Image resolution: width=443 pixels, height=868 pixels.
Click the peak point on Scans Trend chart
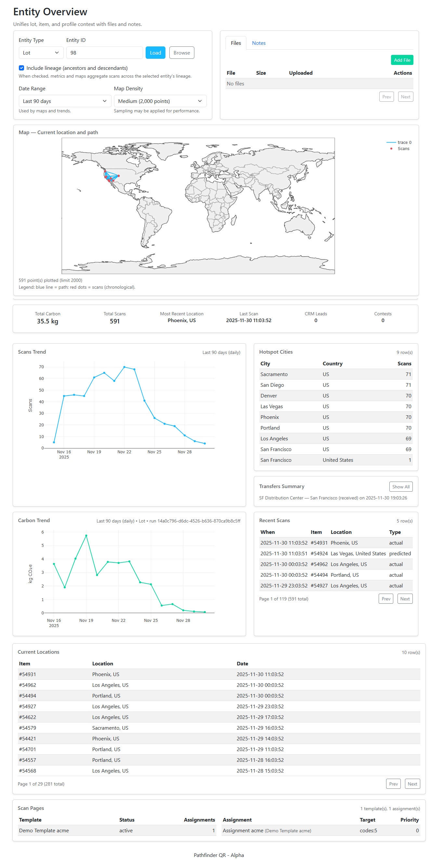pyautogui.click(x=124, y=367)
